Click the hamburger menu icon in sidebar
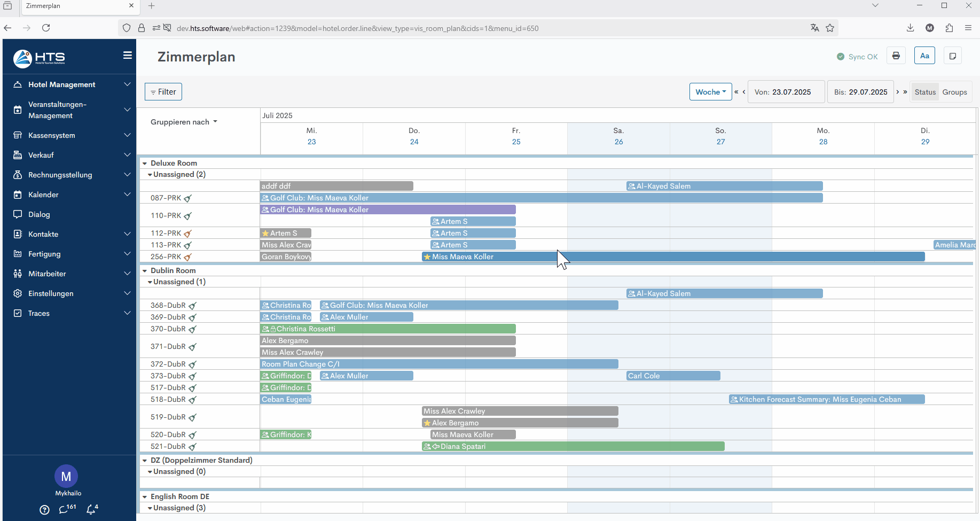980x521 pixels. (128, 56)
